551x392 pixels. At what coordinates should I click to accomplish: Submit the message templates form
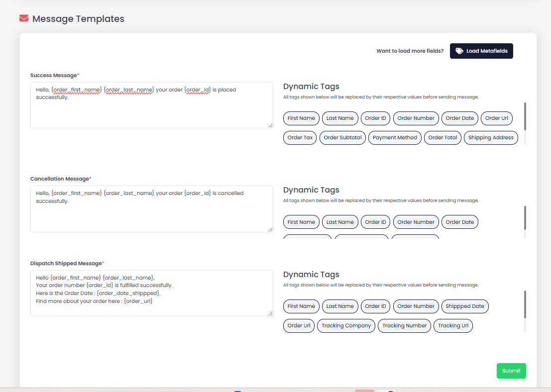[511, 371]
